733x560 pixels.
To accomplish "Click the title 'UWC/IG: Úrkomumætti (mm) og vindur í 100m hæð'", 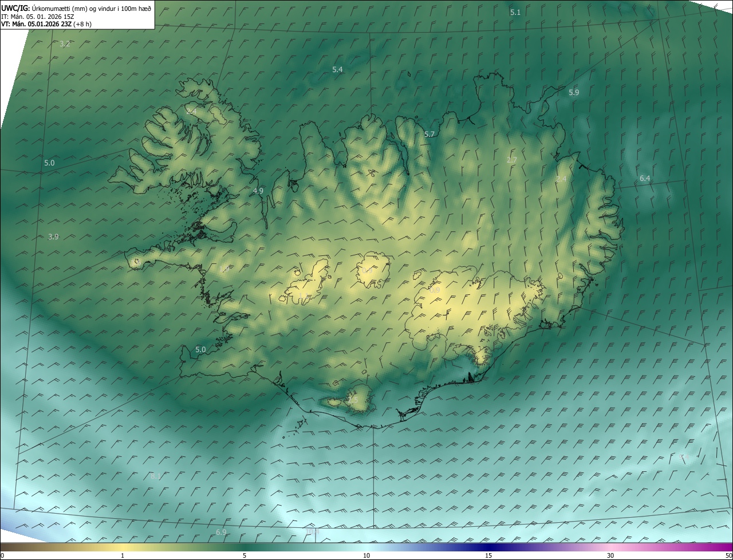I will click(76, 8).
